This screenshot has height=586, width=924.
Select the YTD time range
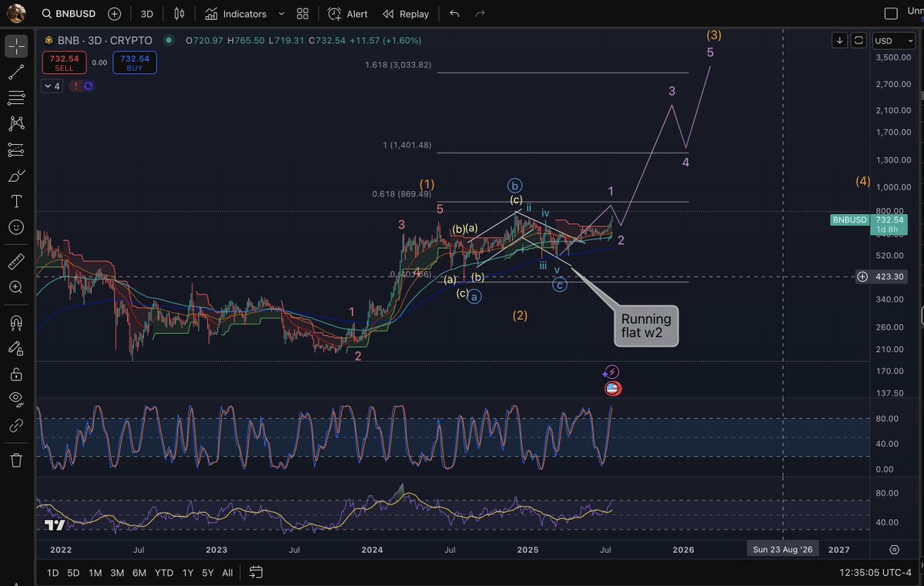pos(164,573)
